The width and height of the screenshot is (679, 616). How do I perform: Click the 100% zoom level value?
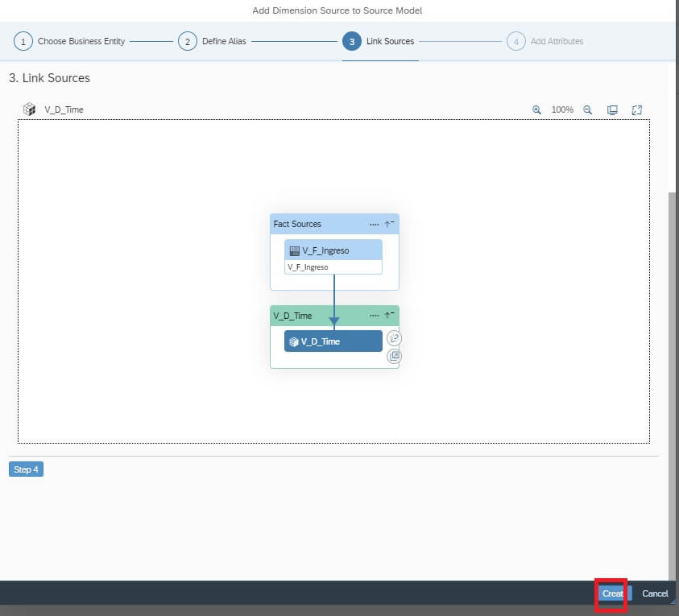[x=562, y=110]
